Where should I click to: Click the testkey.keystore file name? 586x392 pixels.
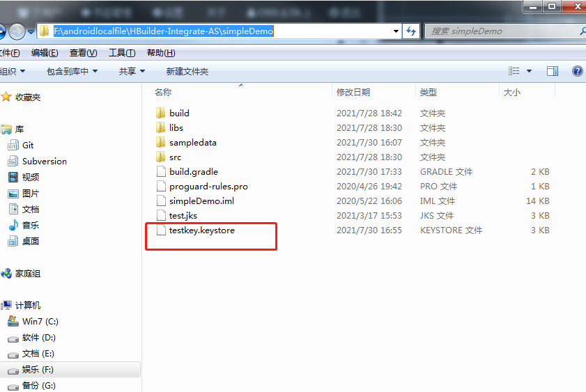coord(202,230)
